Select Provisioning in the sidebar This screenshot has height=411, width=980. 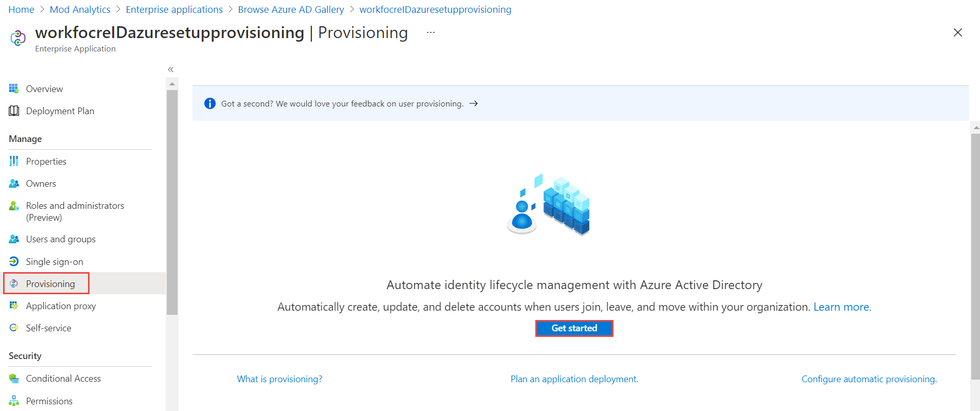tap(50, 283)
